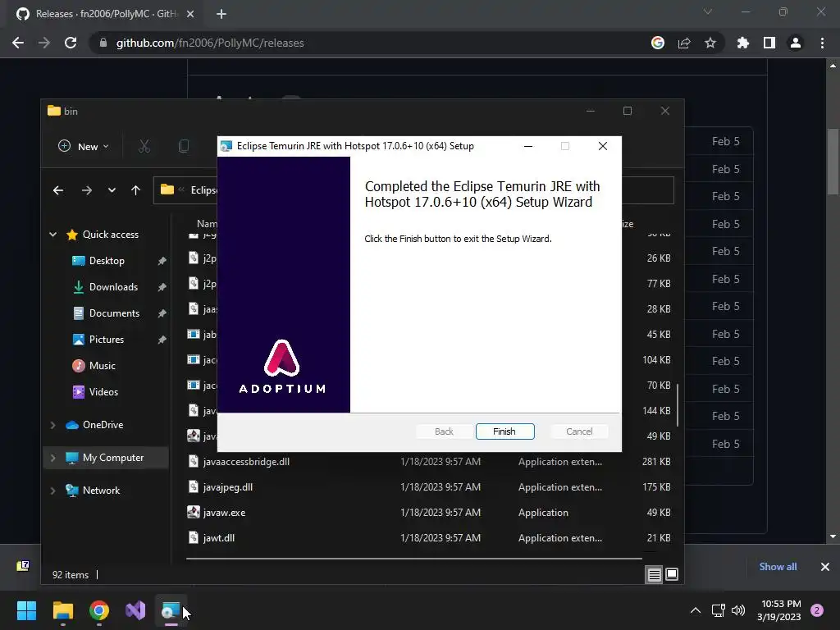Go up one folder level in Explorer
The height and width of the screenshot is (630, 840).
click(135, 190)
